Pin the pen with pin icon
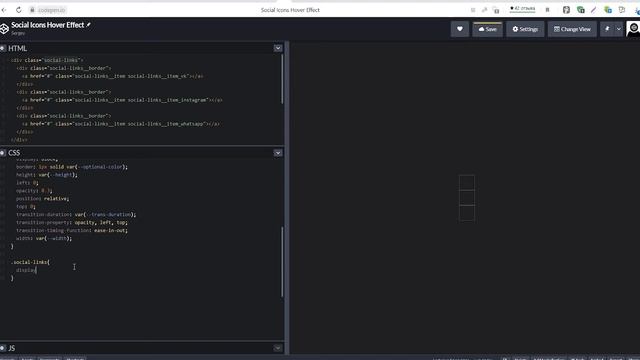The width and height of the screenshot is (640, 360). 607,29
